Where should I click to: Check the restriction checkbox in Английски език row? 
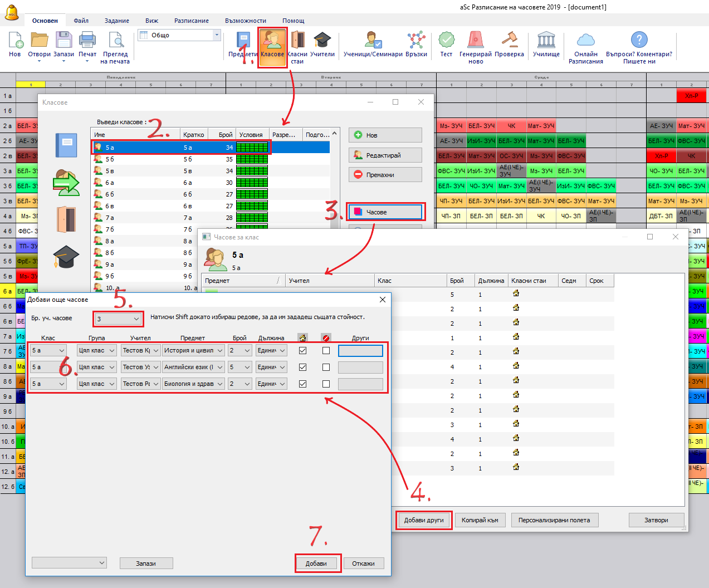(326, 367)
